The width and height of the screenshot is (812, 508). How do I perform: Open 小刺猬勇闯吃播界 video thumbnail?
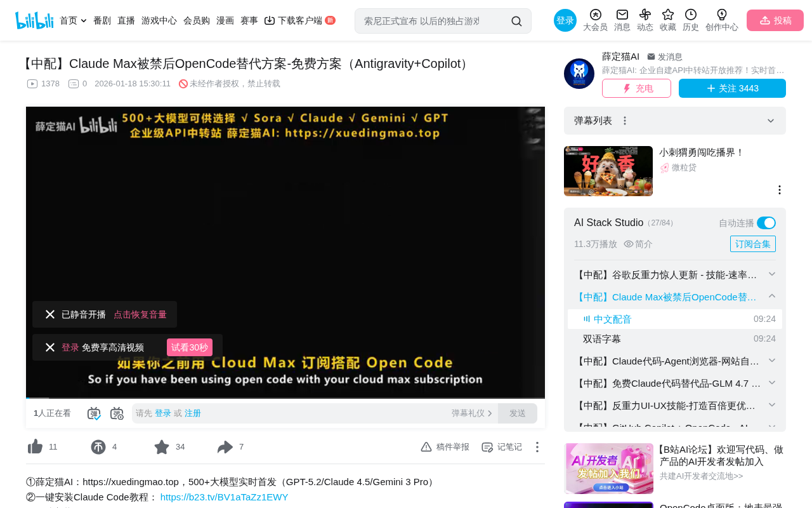pyautogui.click(x=608, y=171)
